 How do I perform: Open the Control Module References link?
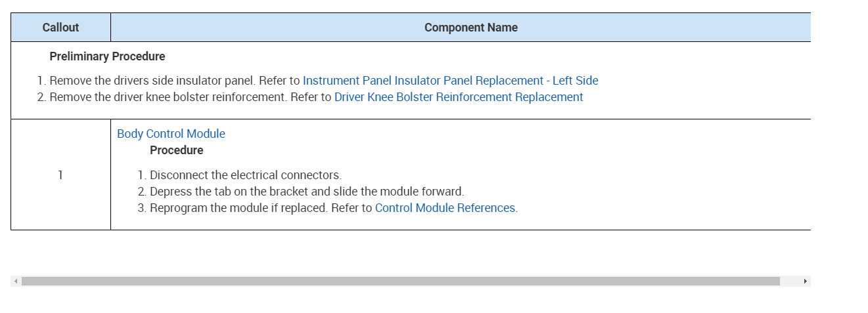445,208
